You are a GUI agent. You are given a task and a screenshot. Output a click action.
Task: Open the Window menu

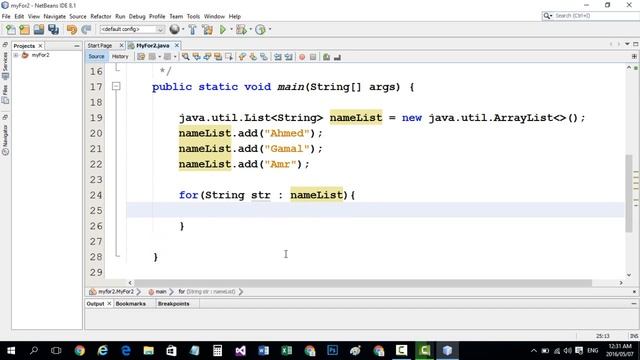point(214,16)
